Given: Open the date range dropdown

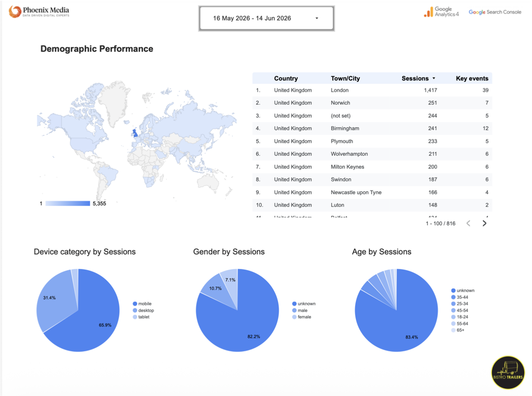Looking at the screenshot, I should point(266,18).
